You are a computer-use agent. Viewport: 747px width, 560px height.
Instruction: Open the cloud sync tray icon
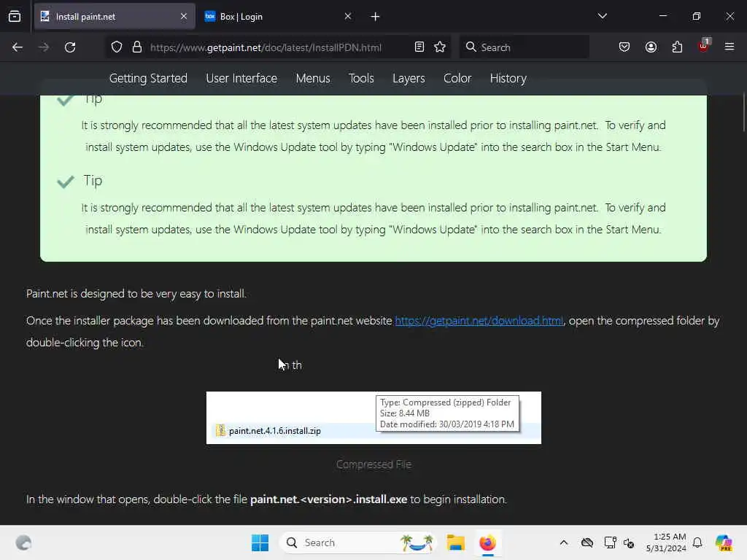pos(587,542)
